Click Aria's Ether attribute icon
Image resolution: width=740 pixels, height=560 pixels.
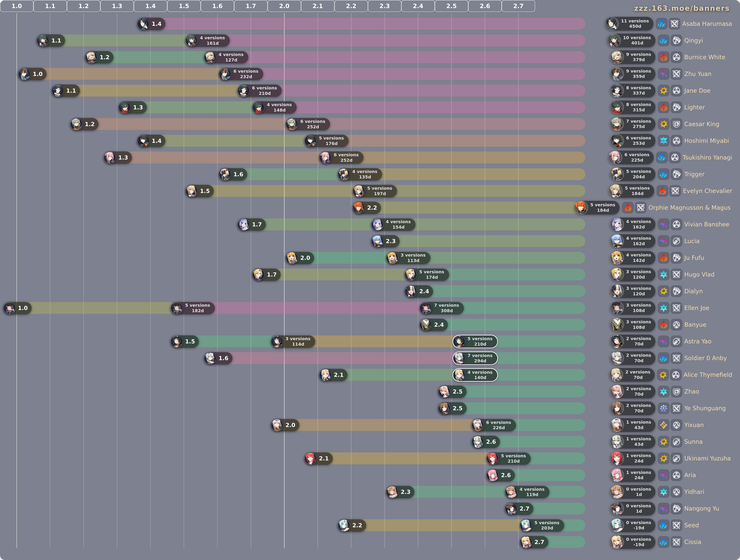pos(664,475)
